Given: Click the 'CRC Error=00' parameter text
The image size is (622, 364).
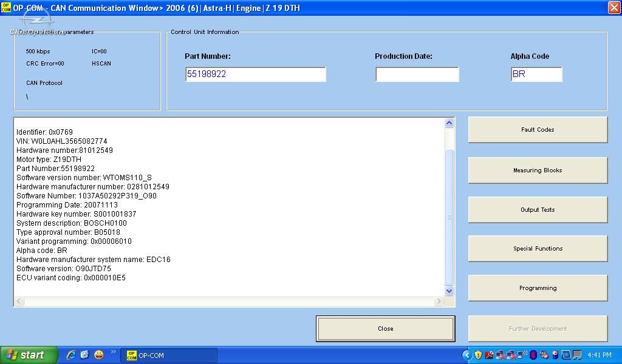Looking at the screenshot, I should point(45,63).
